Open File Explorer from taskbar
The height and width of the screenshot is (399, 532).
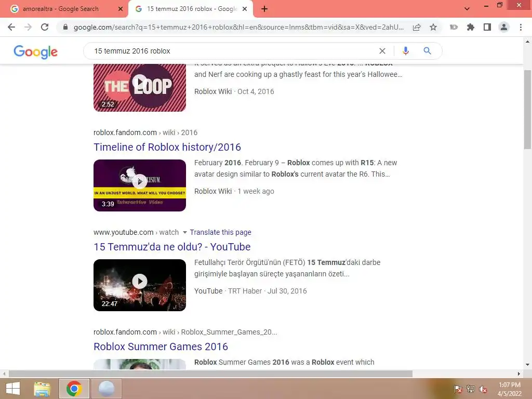pos(42,389)
